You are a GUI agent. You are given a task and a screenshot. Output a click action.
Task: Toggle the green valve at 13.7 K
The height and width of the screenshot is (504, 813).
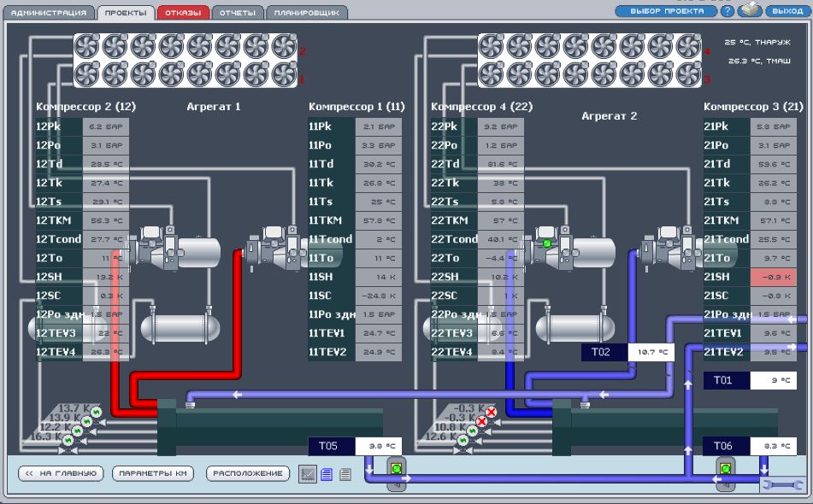[97, 413]
